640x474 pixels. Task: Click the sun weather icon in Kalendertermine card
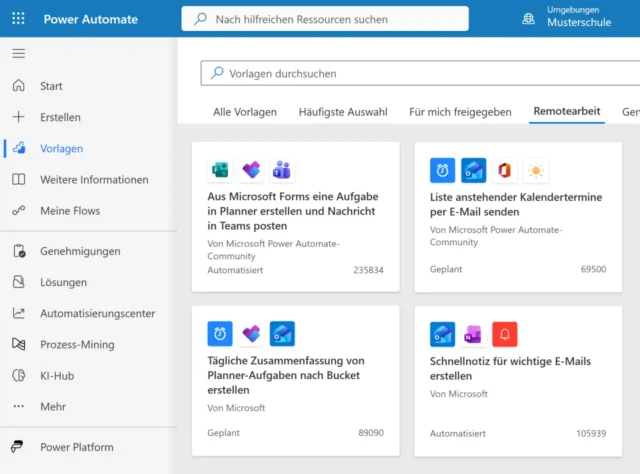point(536,170)
